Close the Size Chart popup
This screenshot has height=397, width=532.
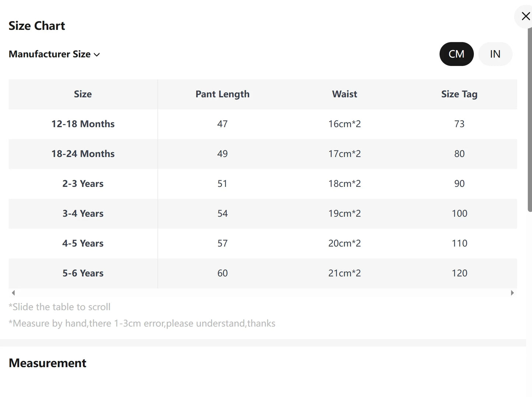coord(525,16)
